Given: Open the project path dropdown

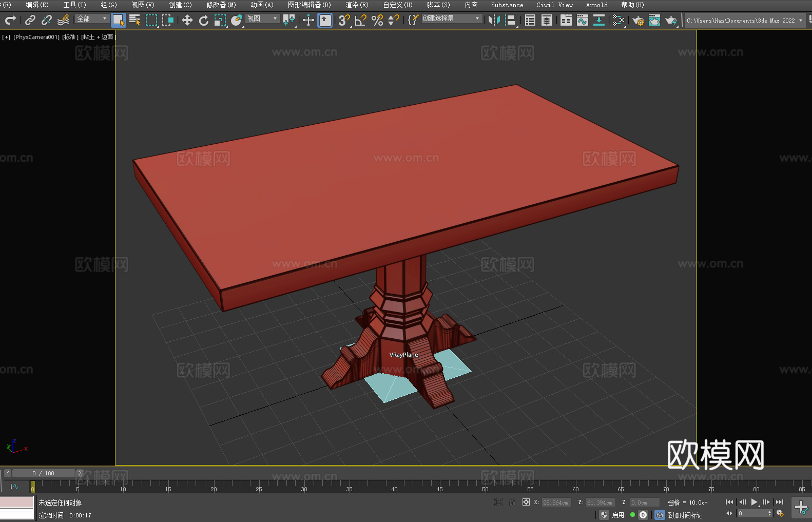Looking at the screenshot, I should 800,21.
